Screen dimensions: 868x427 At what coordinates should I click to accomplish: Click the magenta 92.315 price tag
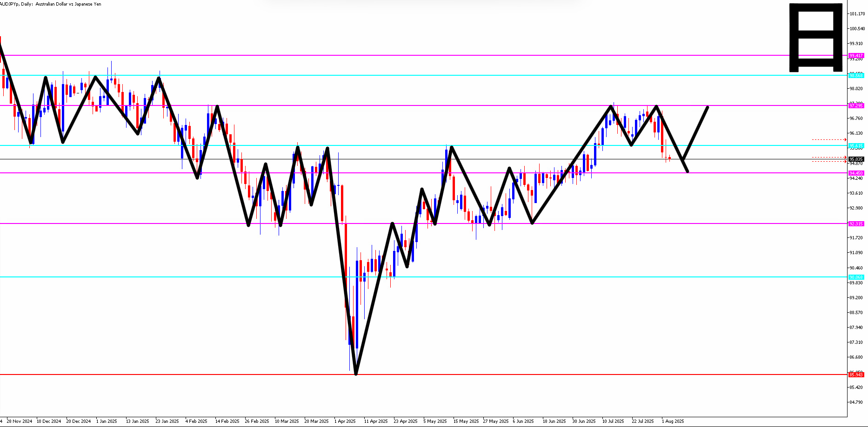tap(856, 223)
